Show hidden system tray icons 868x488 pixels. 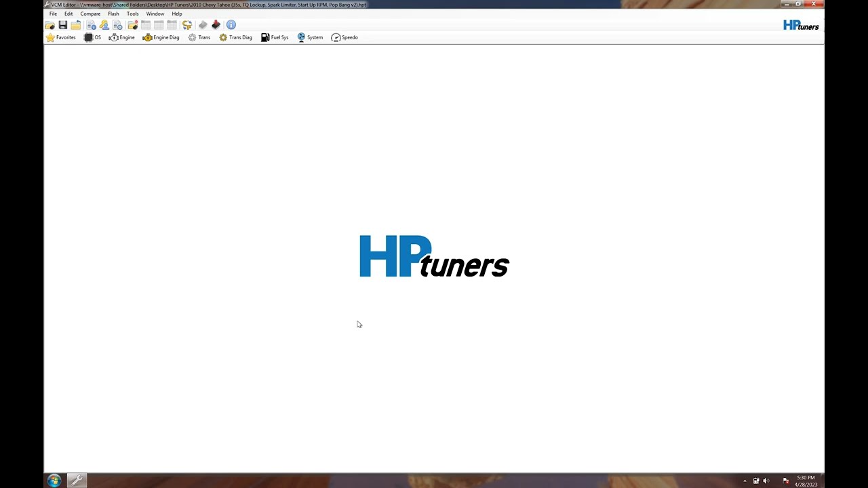pos(745,481)
